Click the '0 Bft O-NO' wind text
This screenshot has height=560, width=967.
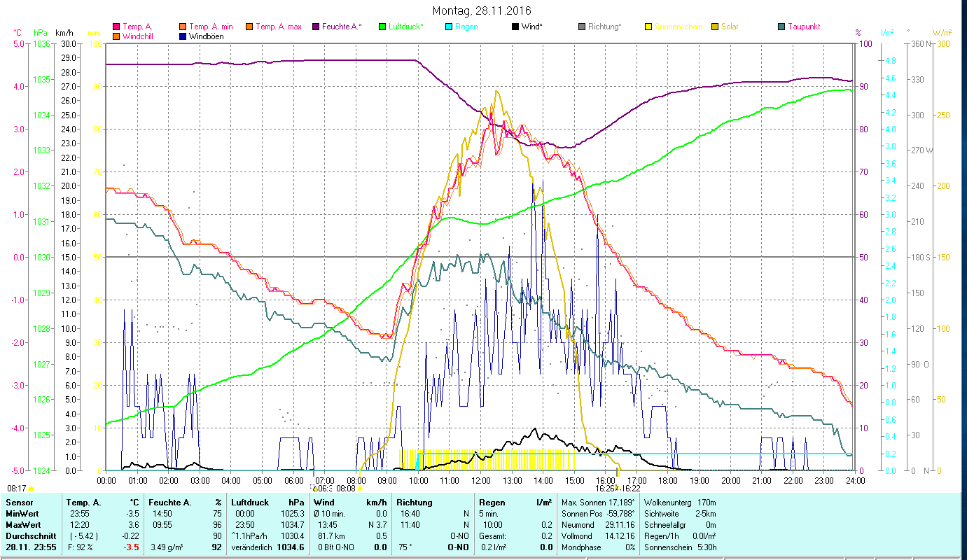(x=338, y=547)
